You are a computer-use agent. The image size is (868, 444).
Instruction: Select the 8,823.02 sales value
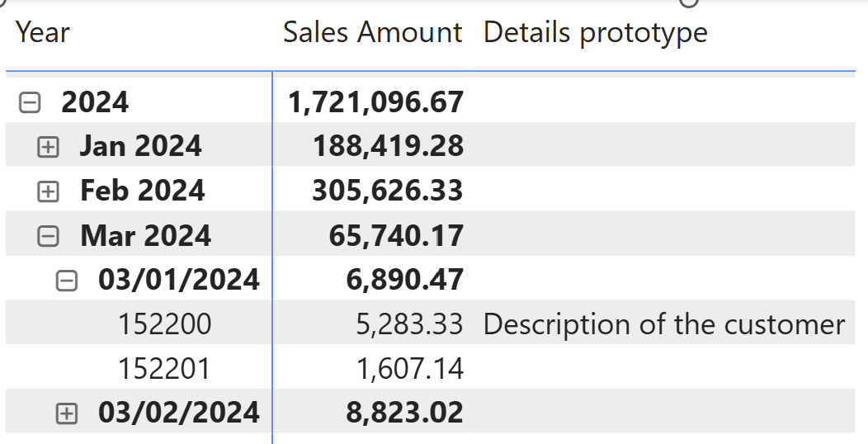pyautogui.click(x=404, y=413)
